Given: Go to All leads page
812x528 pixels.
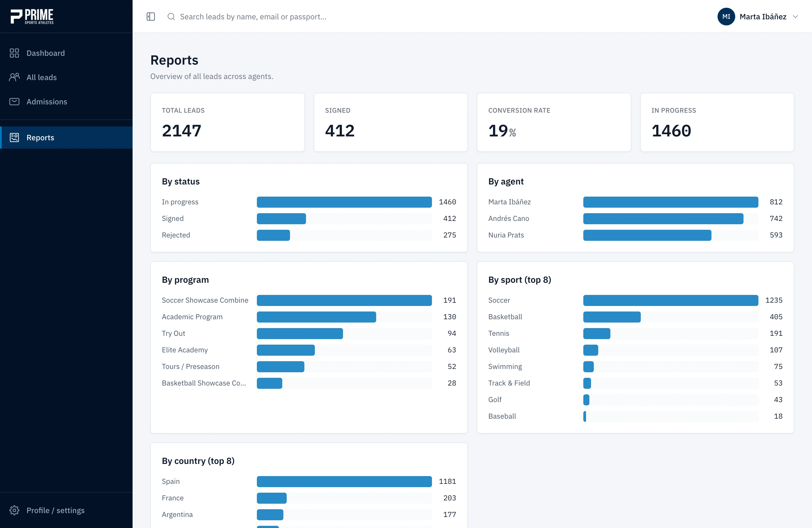Looking at the screenshot, I should click(66, 77).
